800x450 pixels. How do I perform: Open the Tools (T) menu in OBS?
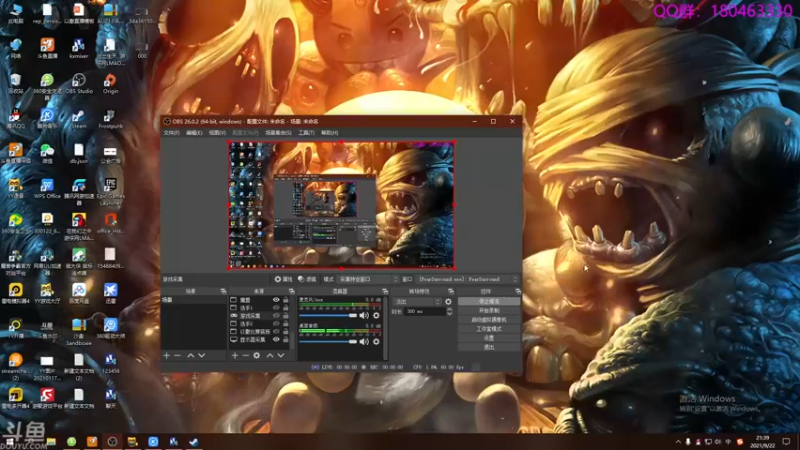tap(306, 133)
